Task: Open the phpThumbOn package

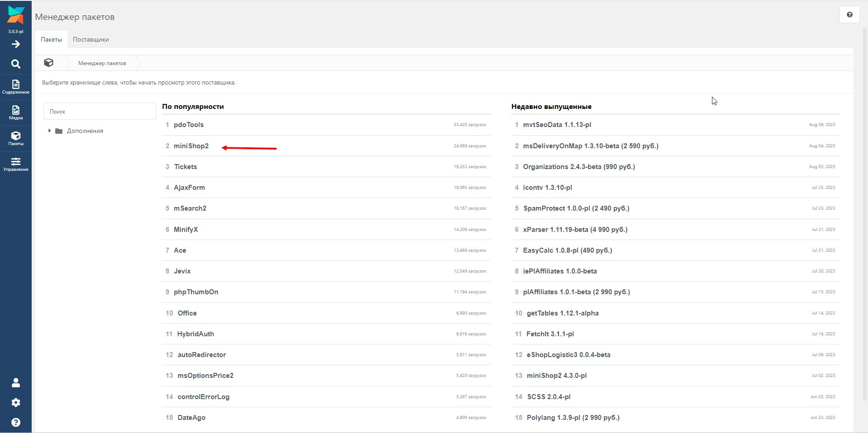Action: (196, 292)
